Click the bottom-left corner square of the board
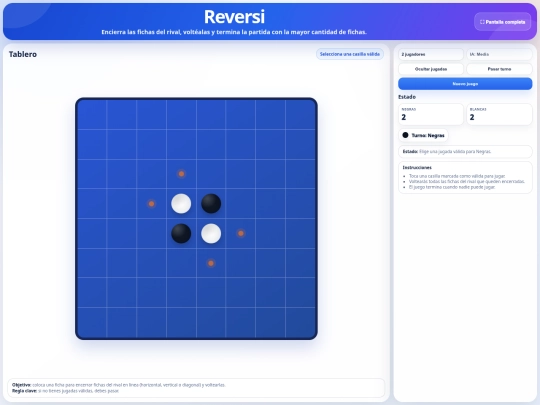Image resolution: width=540 pixels, height=405 pixels. pyautogui.click(x=92, y=323)
